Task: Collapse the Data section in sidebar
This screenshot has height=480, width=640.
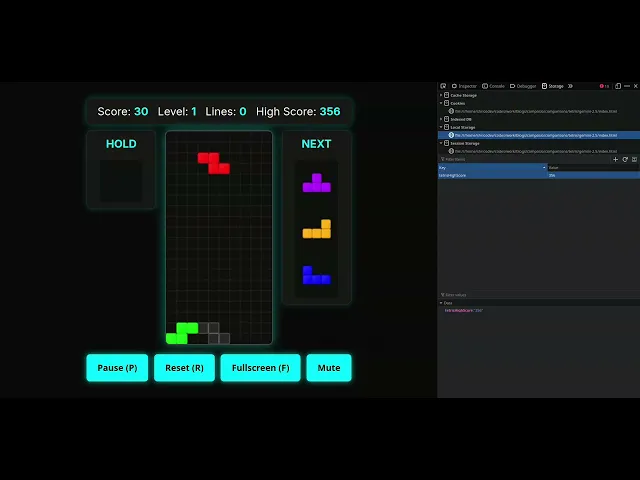Action: coord(441,303)
